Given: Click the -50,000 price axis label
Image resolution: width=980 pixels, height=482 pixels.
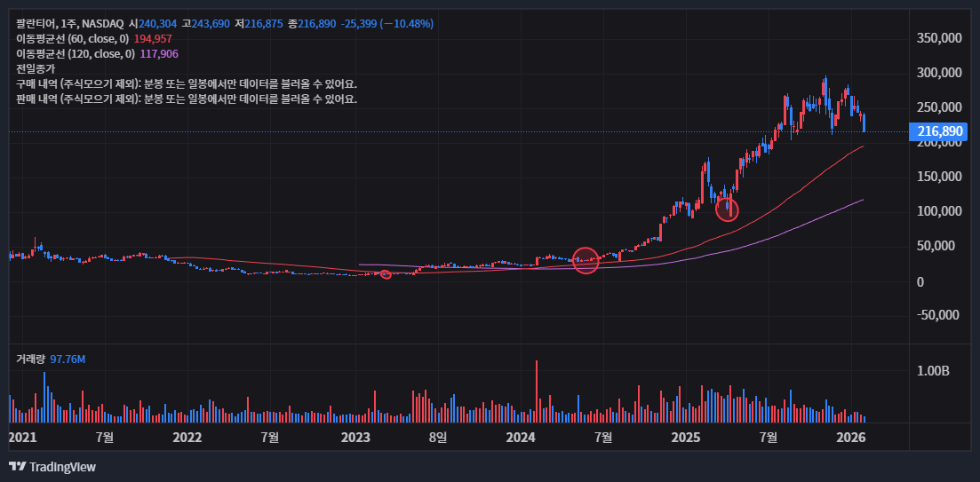Looking at the screenshot, I should tap(938, 315).
